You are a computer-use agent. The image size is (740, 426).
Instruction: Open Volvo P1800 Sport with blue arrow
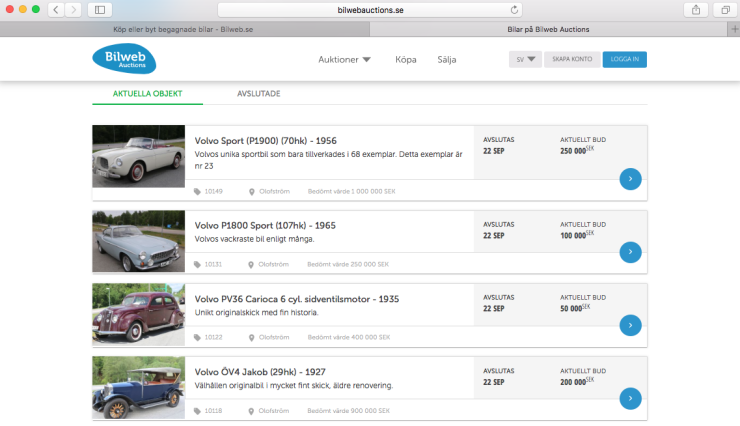630,252
